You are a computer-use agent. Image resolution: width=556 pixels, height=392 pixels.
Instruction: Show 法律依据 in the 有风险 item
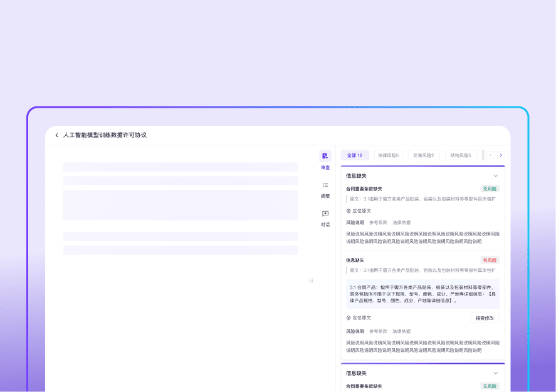[x=401, y=331]
